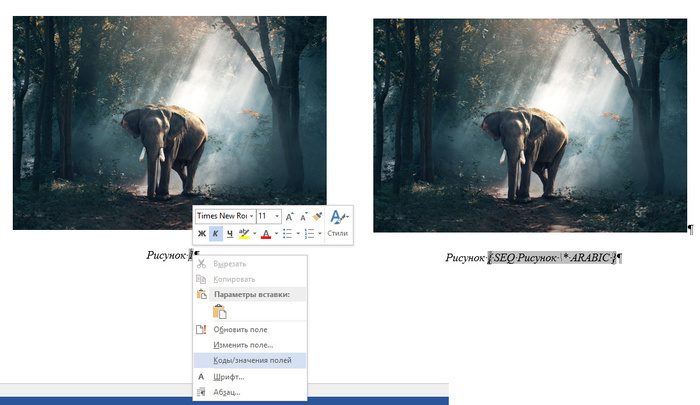This screenshot has height=405, width=700.
Task: Click the left elephant picture
Action: [x=170, y=123]
